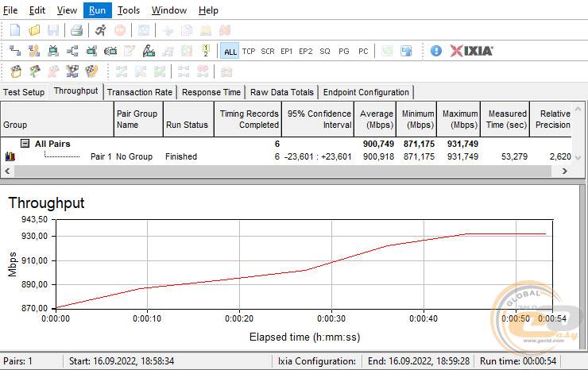Click the blue info icon
Viewport: 588px width, 370px height.
click(436, 51)
